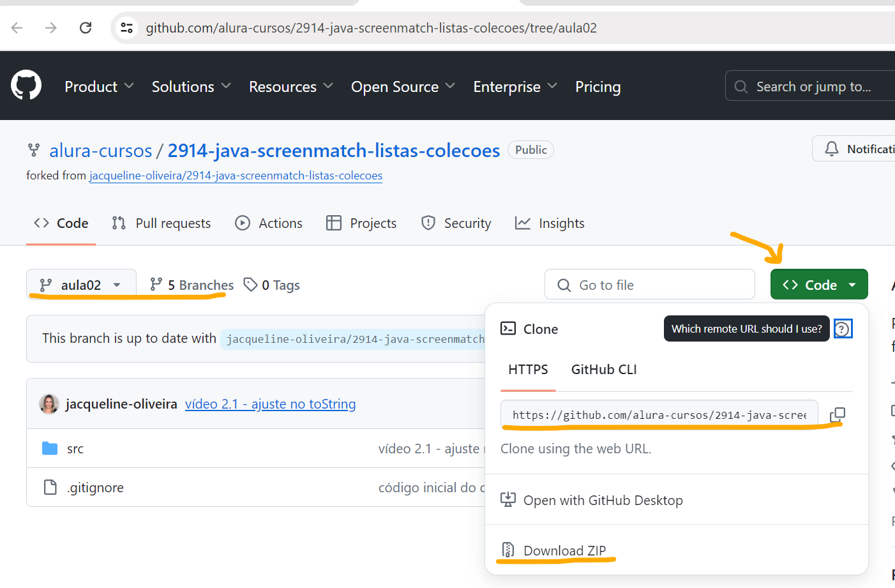This screenshot has width=895, height=588.
Task: Open commit 'vídeo 2.1 - ajuste no toString'
Action: tap(271, 404)
